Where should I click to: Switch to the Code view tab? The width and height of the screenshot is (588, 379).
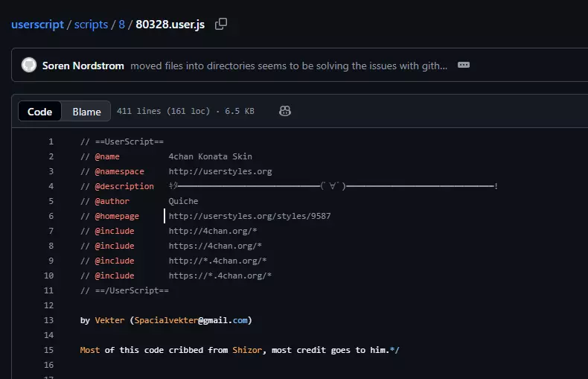pos(39,112)
